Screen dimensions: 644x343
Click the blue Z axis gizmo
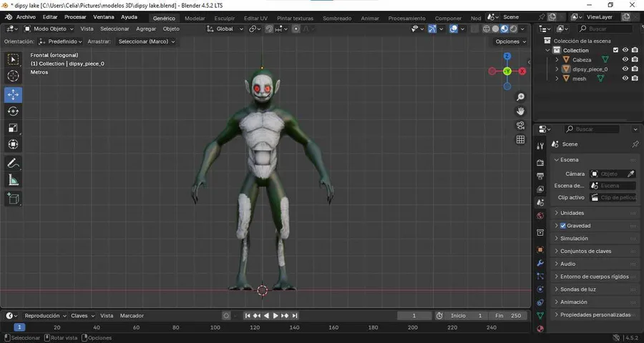coord(507,56)
